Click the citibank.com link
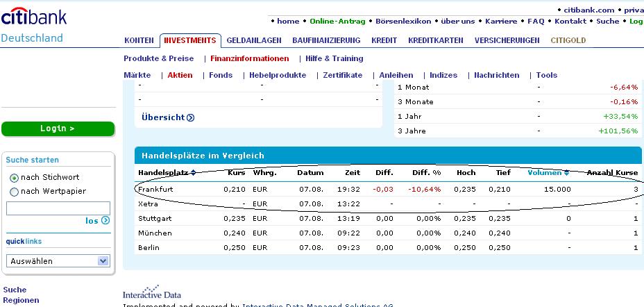 pos(589,10)
